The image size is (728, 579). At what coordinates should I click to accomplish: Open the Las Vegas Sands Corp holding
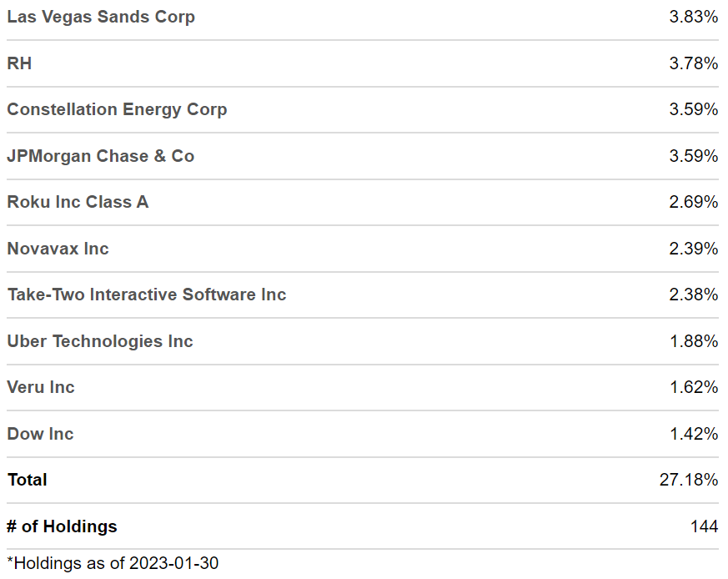101,17
